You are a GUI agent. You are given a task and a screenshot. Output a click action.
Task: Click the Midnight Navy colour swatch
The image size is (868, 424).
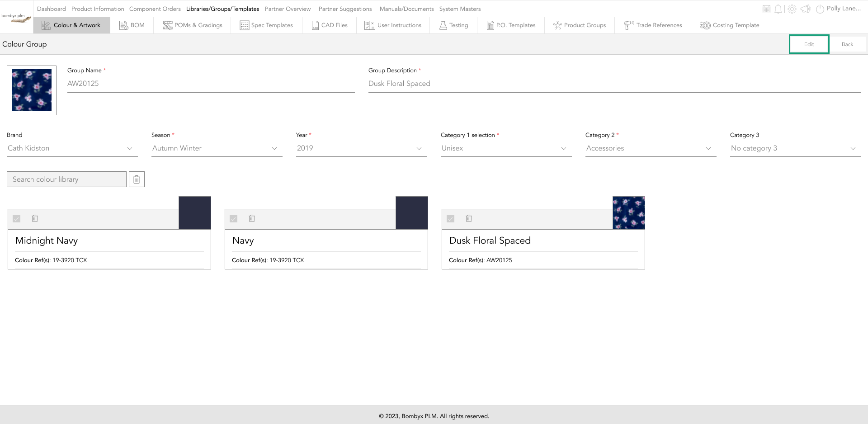(x=195, y=213)
